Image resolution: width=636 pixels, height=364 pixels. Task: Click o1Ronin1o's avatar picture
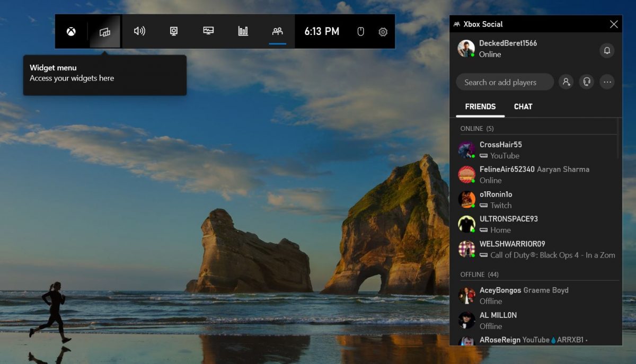point(466,200)
